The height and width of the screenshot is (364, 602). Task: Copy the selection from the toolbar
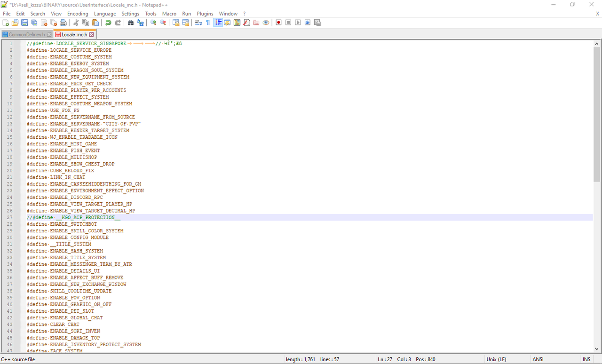coord(86,23)
